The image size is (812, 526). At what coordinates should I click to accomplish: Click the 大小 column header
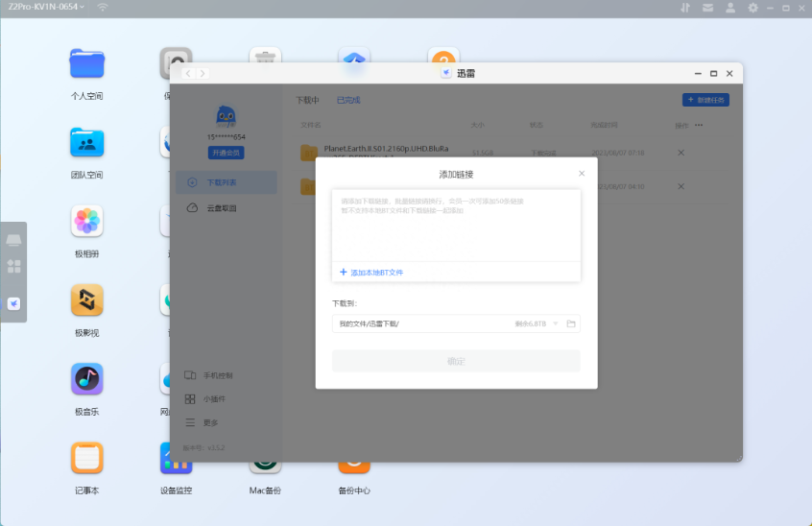click(477, 125)
